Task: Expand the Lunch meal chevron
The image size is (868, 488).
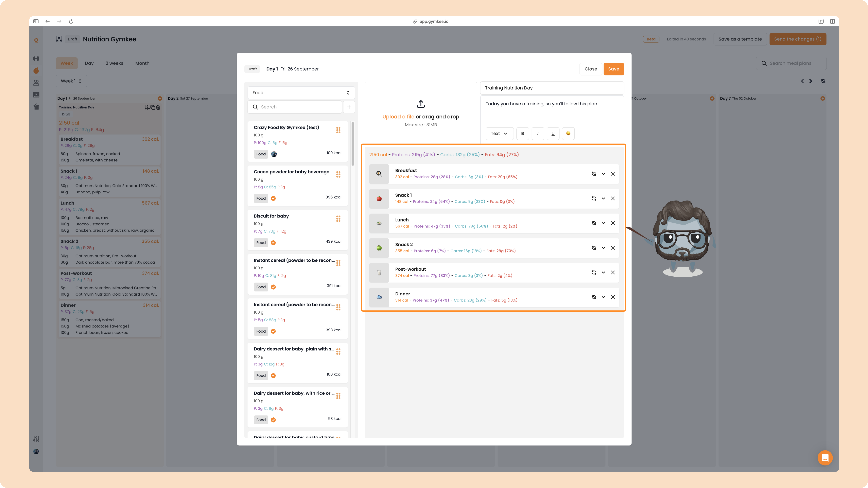Action: pos(603,223)
